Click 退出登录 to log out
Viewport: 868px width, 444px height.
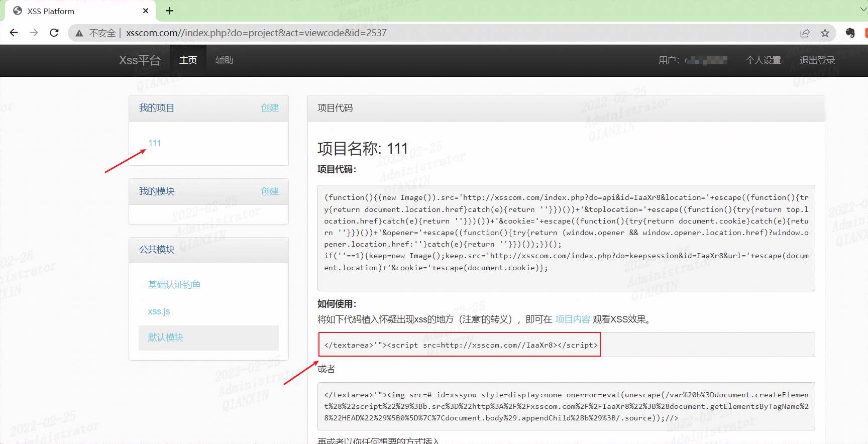pyautogui.click(x=817, y=60)
